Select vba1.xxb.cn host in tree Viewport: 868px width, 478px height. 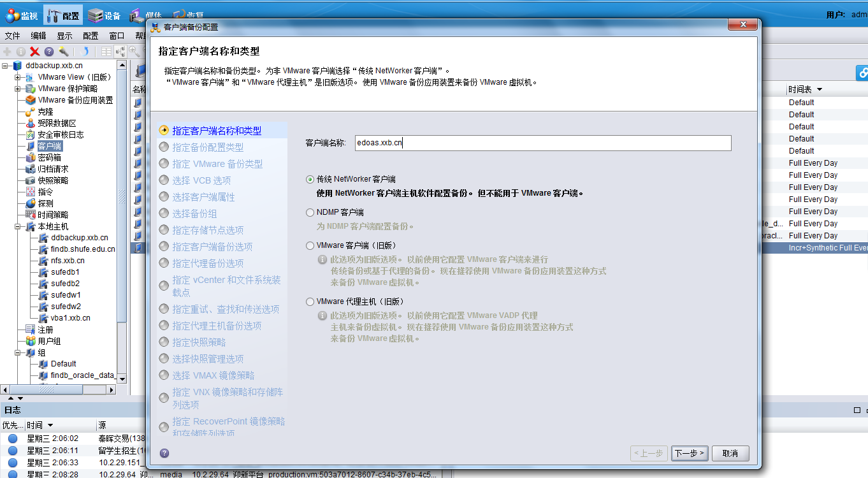point(71,318)
